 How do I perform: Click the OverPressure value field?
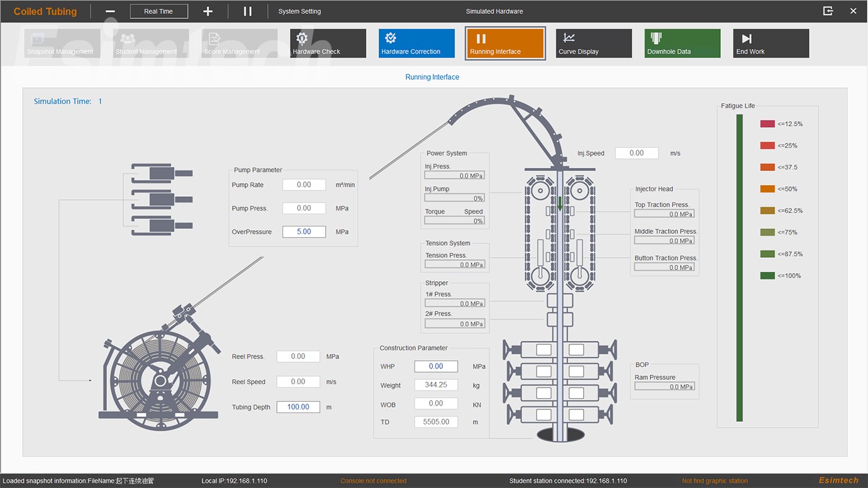point(304,231)
